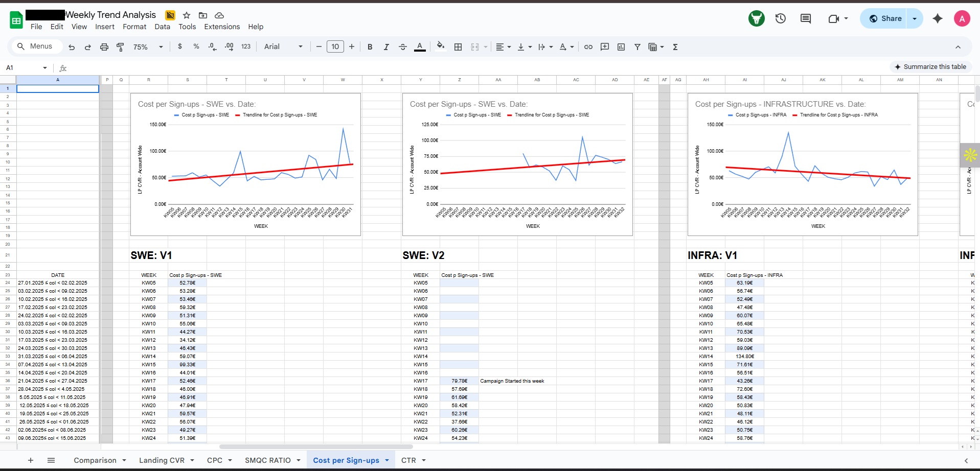Click the print icon in toolbar
Image resolution: width=980 pixels, height=471 pixels.
tap(104, 47)
